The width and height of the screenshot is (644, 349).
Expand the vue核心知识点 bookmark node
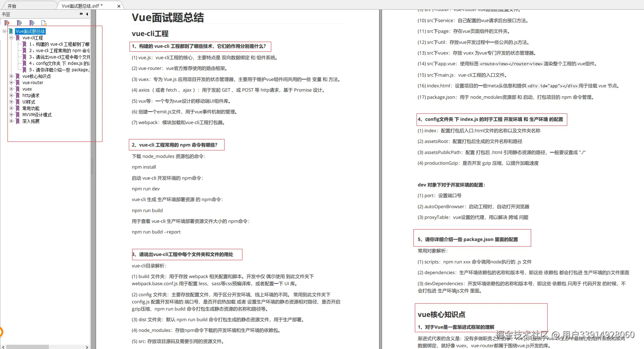[11, 76]
